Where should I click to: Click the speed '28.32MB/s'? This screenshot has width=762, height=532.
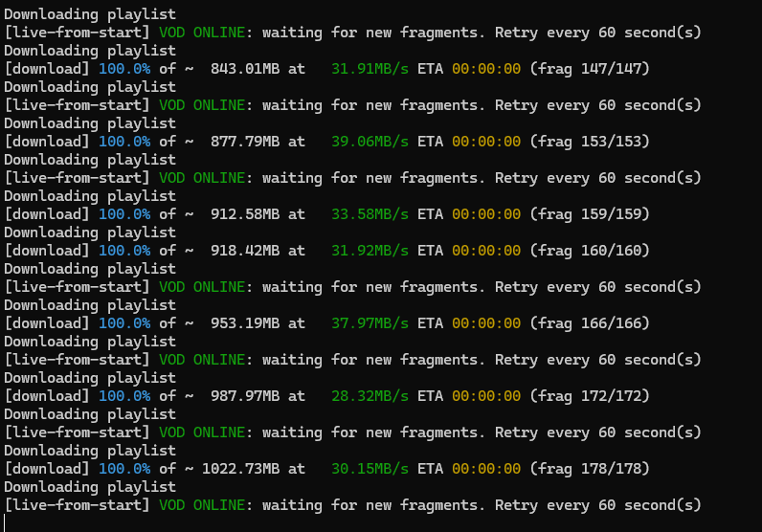[370, 396]
